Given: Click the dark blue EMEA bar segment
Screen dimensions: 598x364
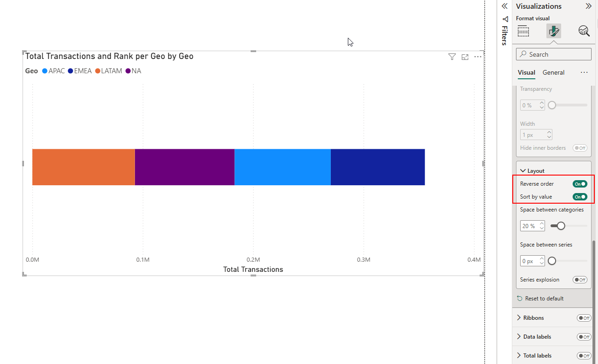Looking at the screenshot, I should click(378, 167).
